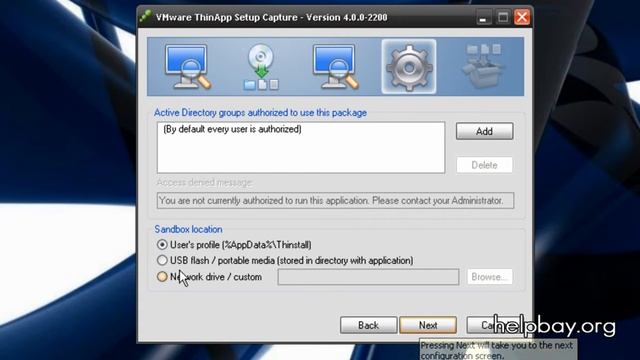This screenshot has width=640, height=360.
Task: Click the Browse button
Action: [x=490, y=277]
